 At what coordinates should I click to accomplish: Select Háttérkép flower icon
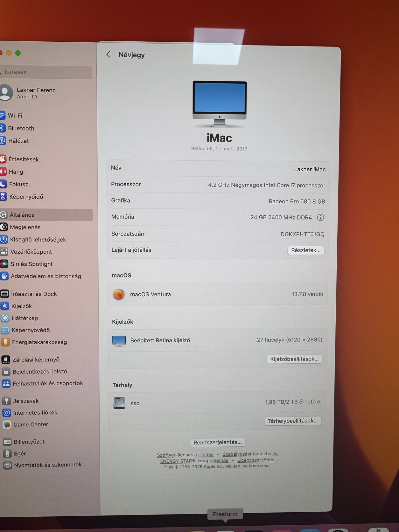pyautogui.click(x=5, y=318)
